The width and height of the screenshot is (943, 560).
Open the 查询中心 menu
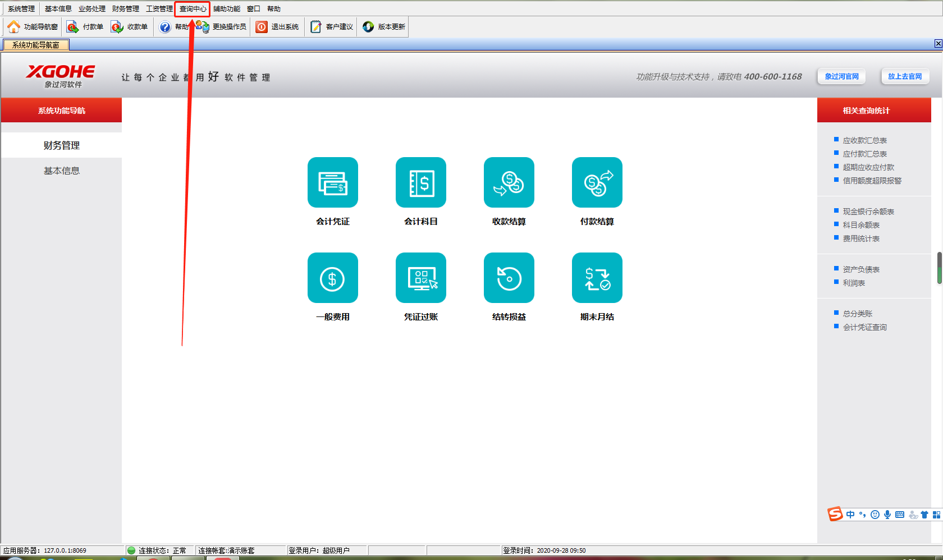click(193, 9)
